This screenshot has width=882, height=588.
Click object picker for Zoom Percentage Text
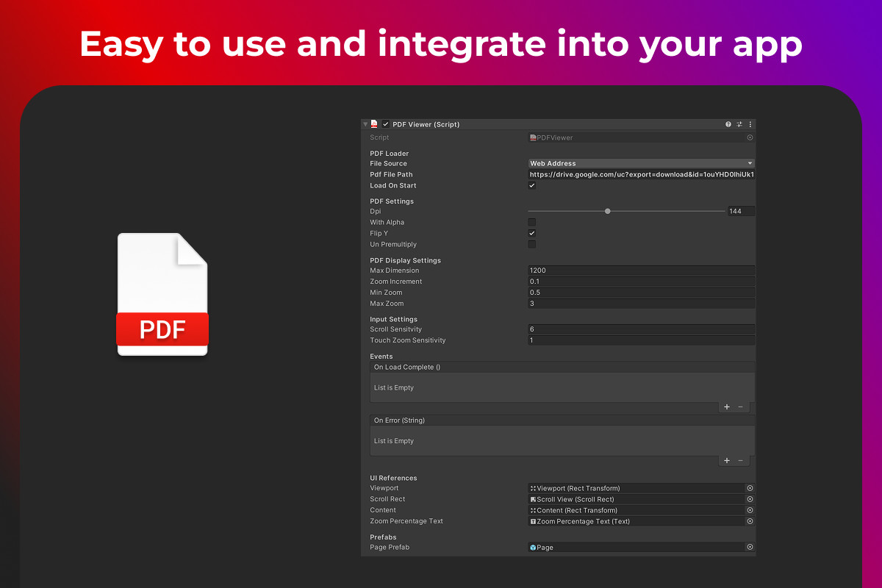click(x=750, y=521)
